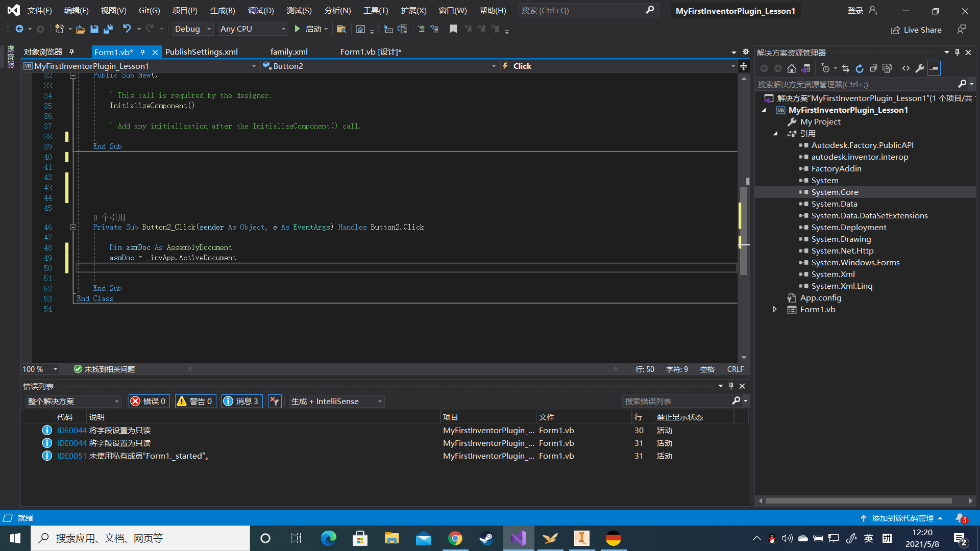Toggle the error list filter-clear button
This screenshot has height=551, width=980.
(275, 402)
